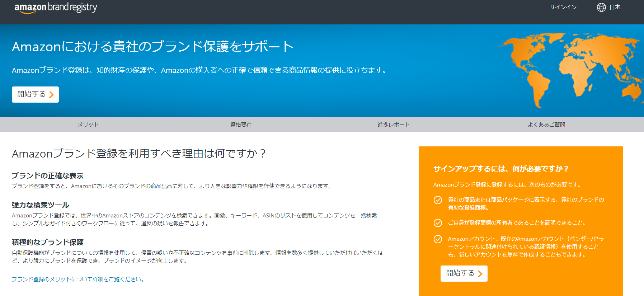The image size is (644, 296).
Task: Click the second checkmark icon about trademark ownership
Action: click(438, 223)
